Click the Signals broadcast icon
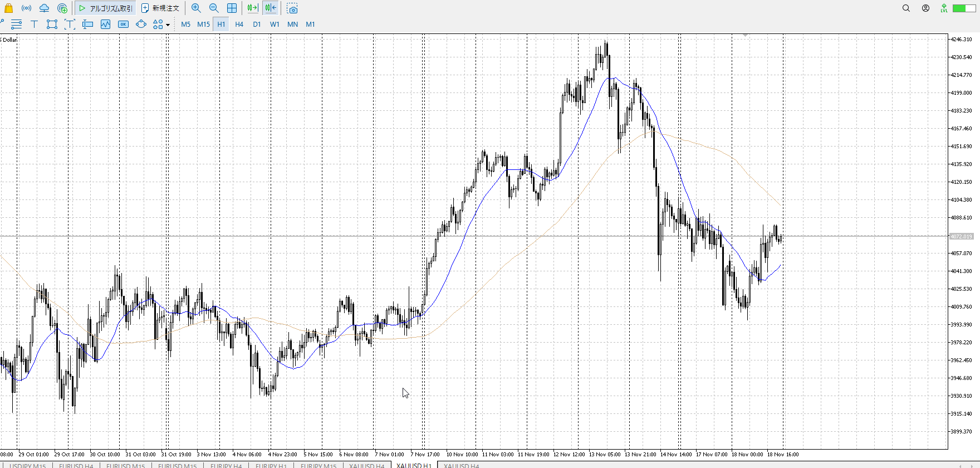980x468 pixels. pyautogui.click(x=26, y=8)
